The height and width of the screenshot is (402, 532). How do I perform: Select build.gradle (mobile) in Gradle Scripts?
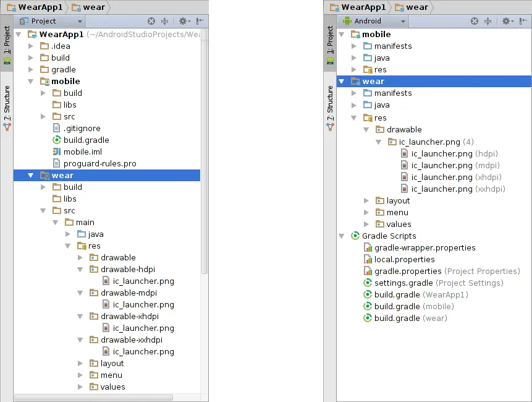click(x=409, y=306)
